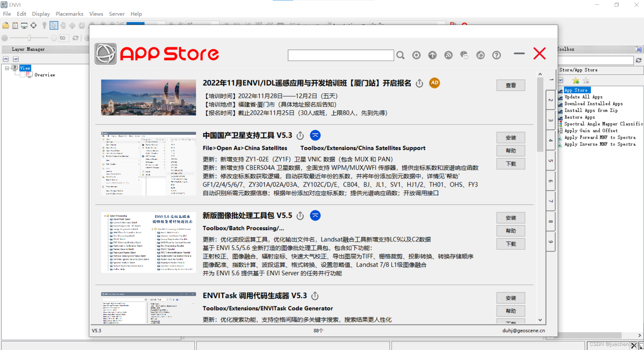Viewport: 644px width, 350px height.
Task: Click the transparency slider handle in the ENVI toolbar
Action: (x=29, y=38)
